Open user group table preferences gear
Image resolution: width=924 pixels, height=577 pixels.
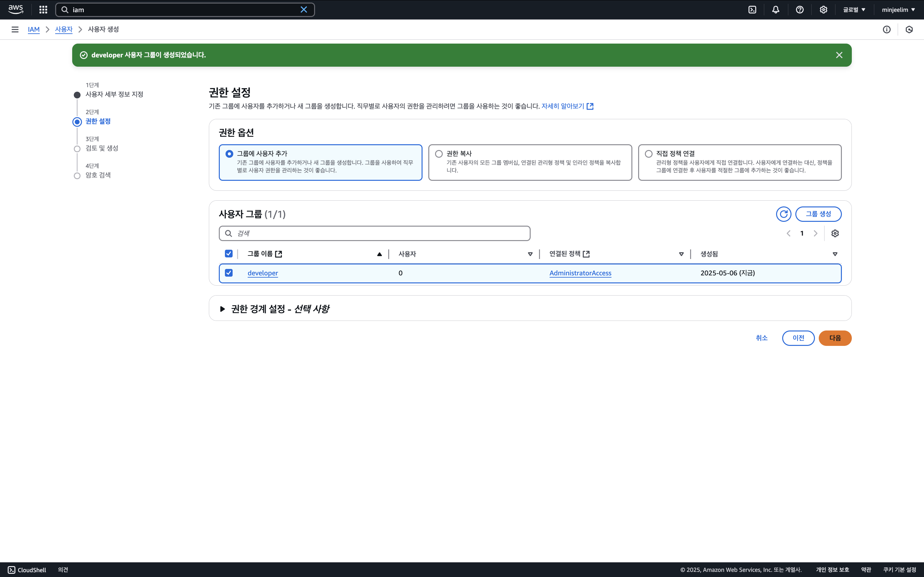(835, 233)
